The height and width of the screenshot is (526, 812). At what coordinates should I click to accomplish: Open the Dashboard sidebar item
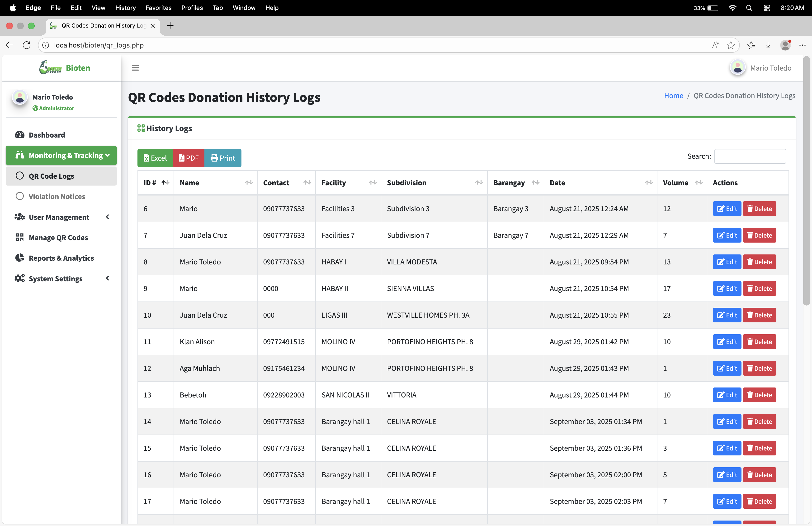[x=47, y=135]
